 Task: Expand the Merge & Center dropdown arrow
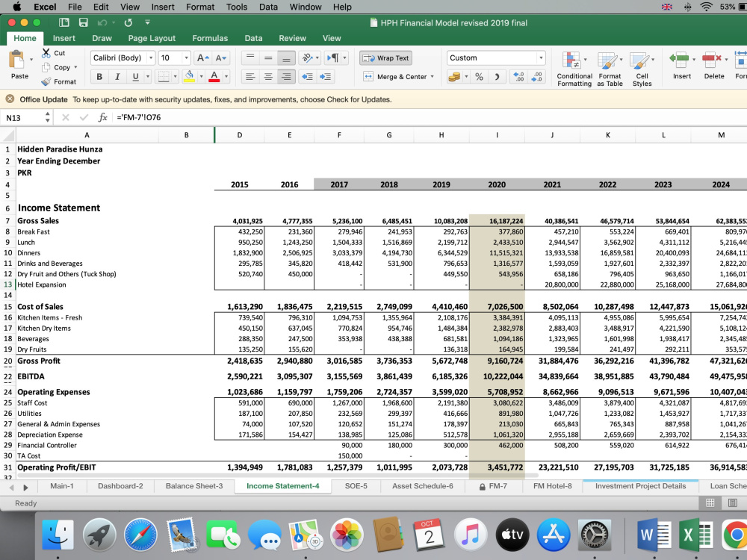(x=432, y=77)
